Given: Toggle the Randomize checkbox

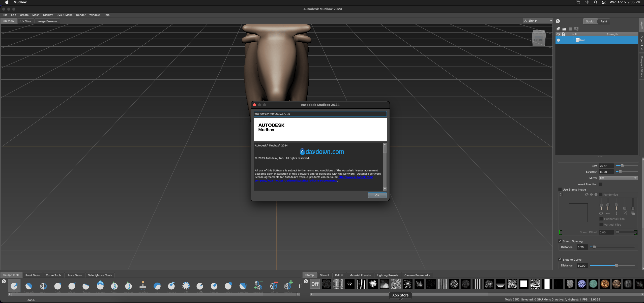Looking at the screenshot, I should 601,195.
